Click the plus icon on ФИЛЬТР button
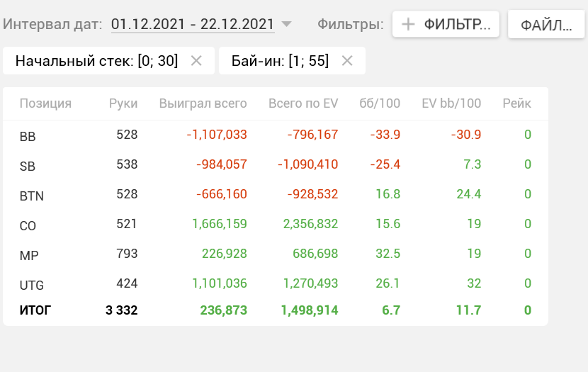 click(408, 24)
